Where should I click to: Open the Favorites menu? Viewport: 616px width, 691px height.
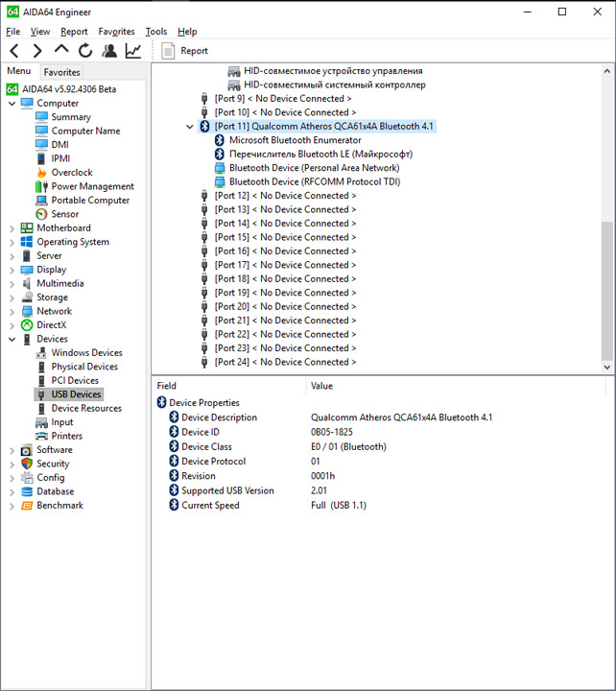[x=116, y=32]
